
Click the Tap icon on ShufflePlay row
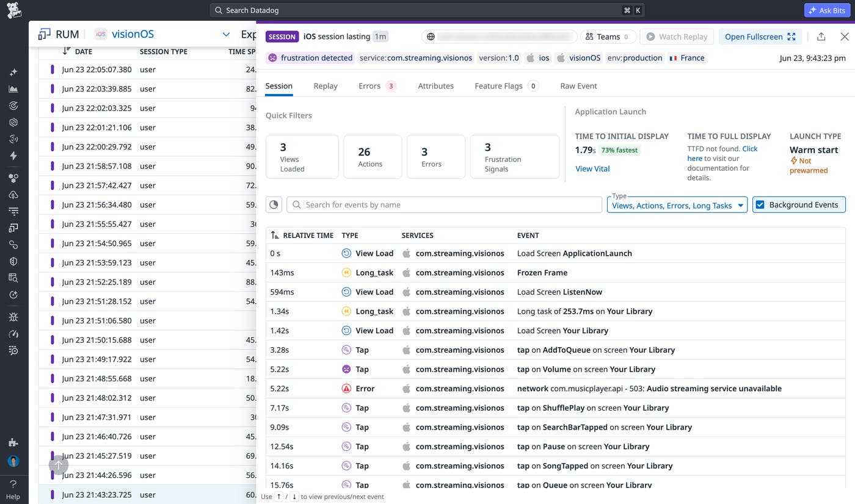coord(346,408)
